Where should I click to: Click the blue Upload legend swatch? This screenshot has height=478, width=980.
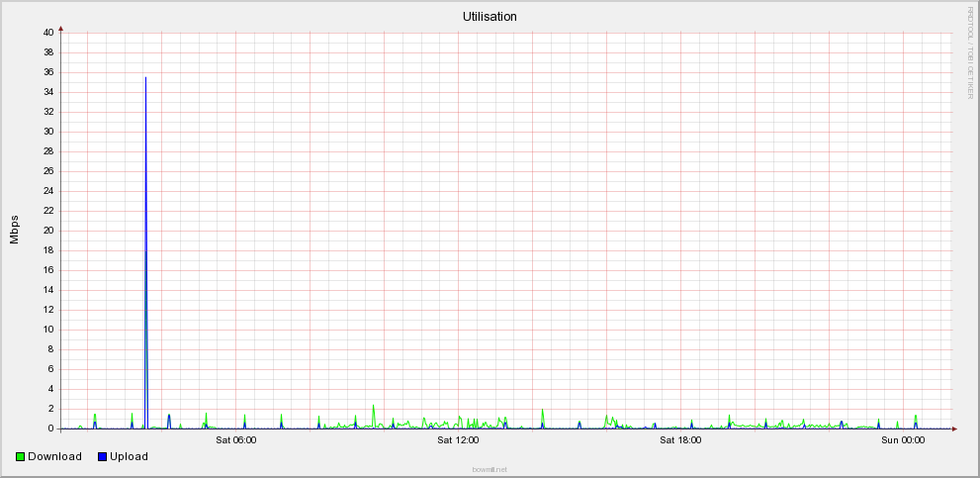click(x=103, y=456)
